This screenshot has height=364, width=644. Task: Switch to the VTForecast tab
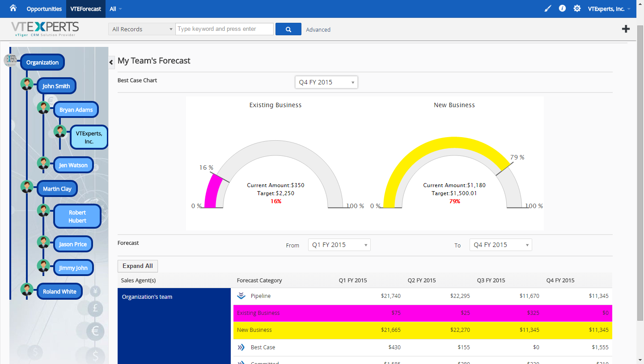pyautogui.click(x=85, y=9)
